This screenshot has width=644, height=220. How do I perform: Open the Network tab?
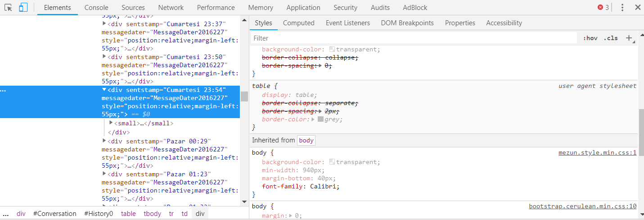171,8
